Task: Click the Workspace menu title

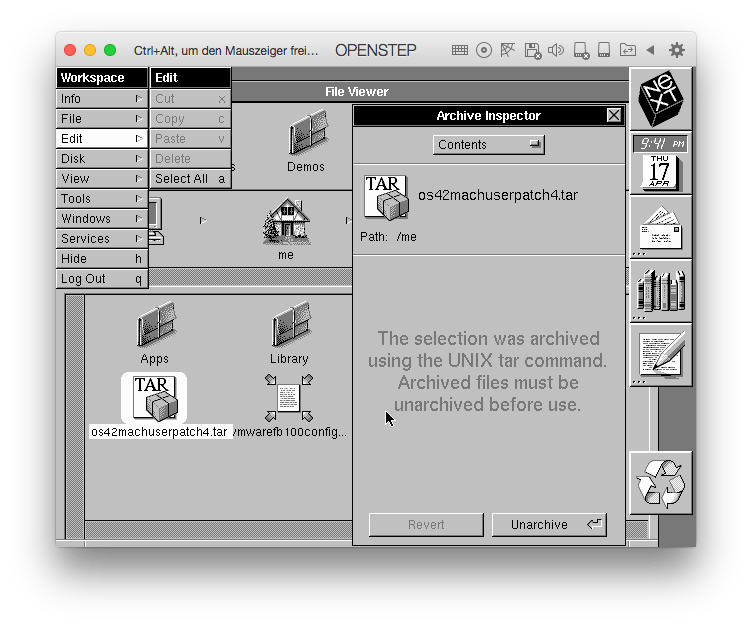Action: pos(102,78)
